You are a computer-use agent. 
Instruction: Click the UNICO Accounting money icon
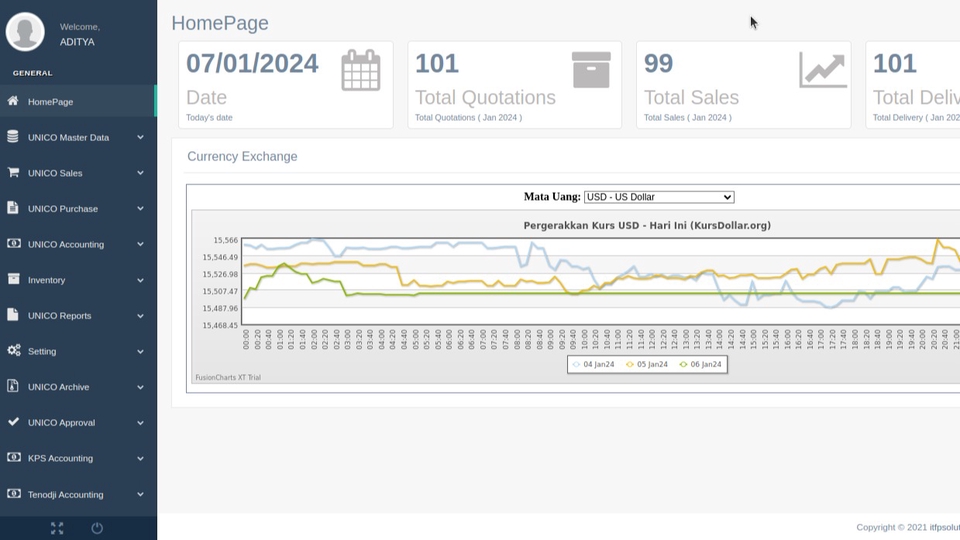(13, 244)
